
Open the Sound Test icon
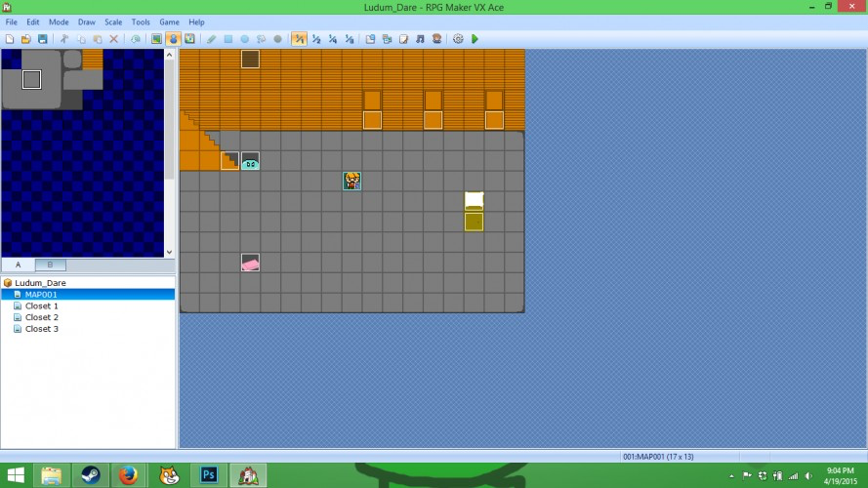(x=420, y=39)
